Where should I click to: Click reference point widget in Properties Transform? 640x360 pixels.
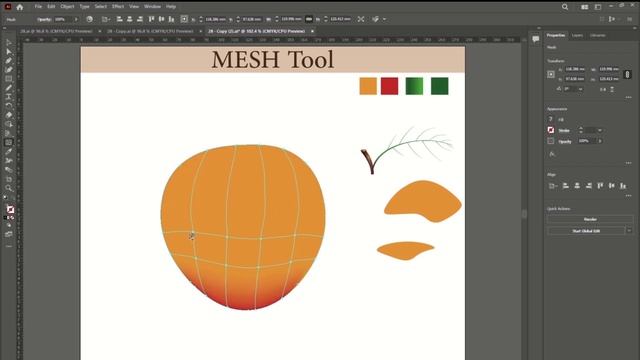tap(551, 74)
